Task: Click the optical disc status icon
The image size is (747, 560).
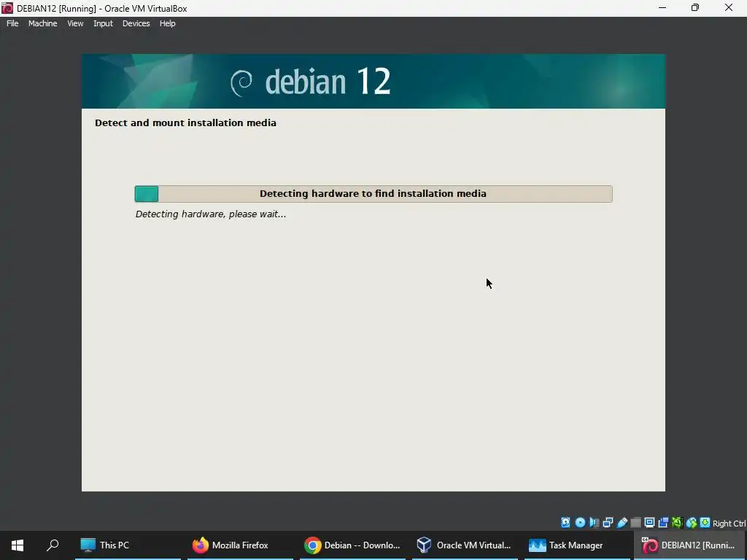Action: click(580, 522)
